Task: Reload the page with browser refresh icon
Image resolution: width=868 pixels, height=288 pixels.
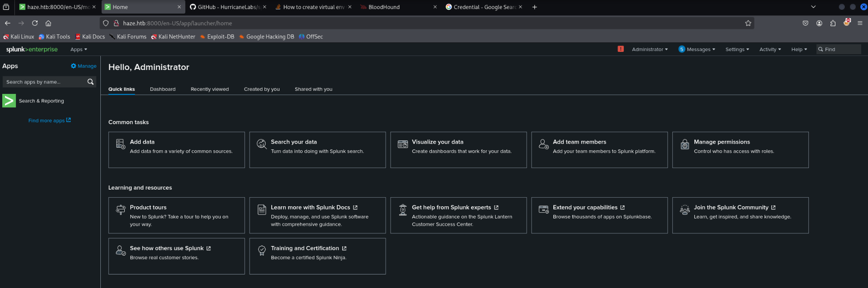Action: point(35,23)
